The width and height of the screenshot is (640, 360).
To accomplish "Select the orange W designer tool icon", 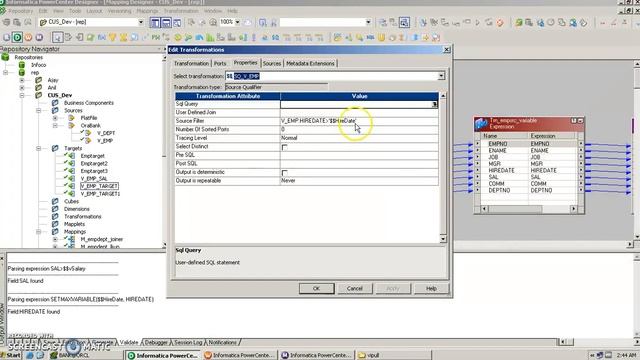I will [x=28, y=38].
